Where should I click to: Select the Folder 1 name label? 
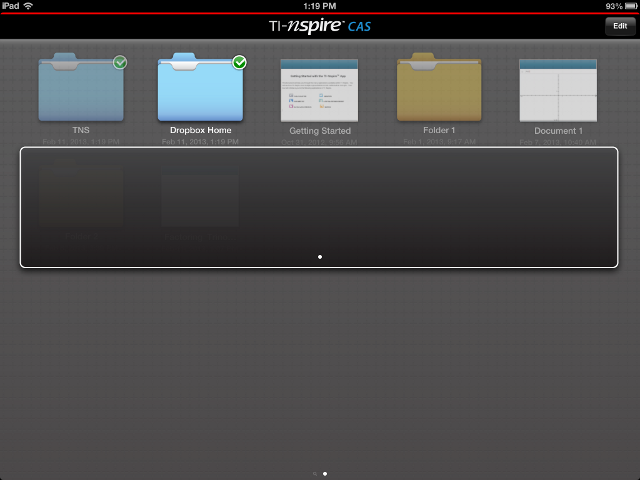coord(439,131)
